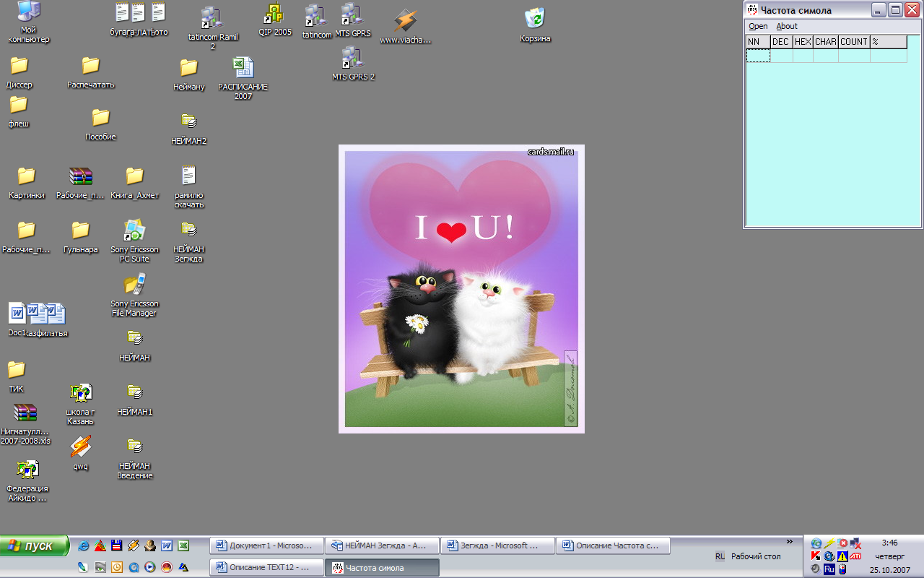
Task: Select Нигматулл... 2007-2008.xls archive icon
Action: [x=25, y=424]
